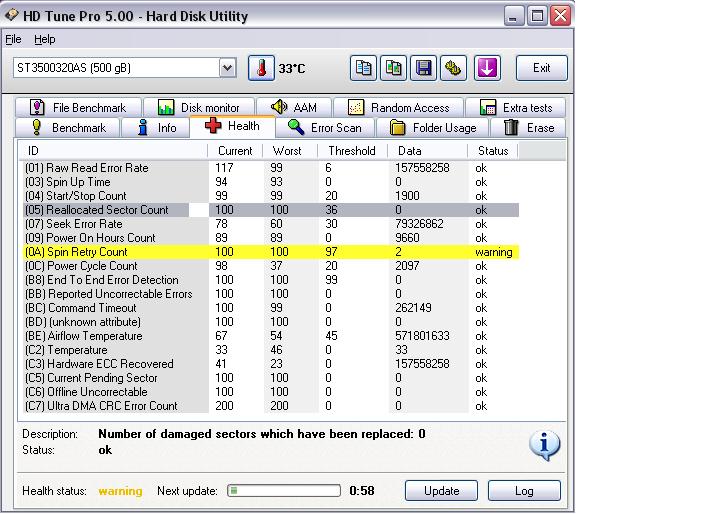The height and width of the screenshot is (514, 720).
Task: Sort by Data column header
Action: point(427,151)
